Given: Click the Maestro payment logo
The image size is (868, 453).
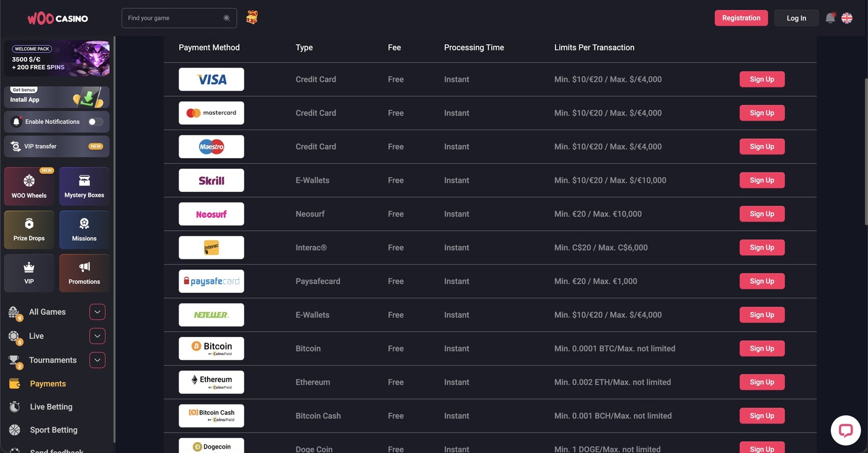Looking at the screenshot, I should click(x=211, y=146).
